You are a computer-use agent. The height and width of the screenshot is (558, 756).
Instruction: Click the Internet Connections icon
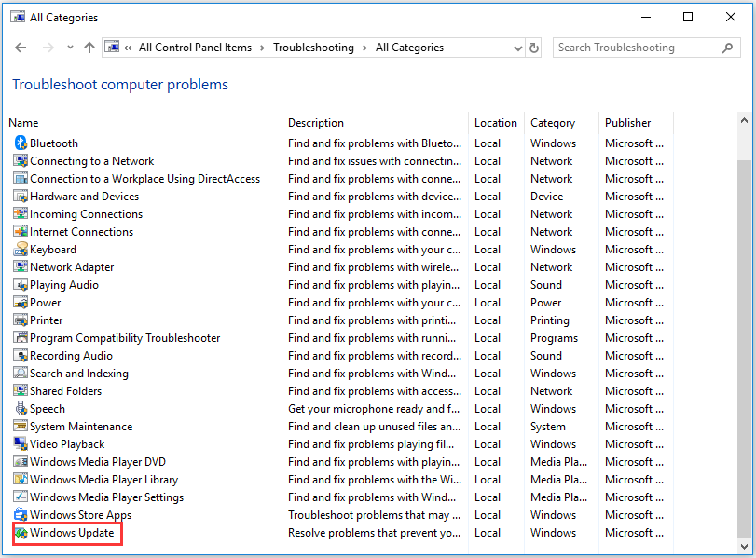tap(21, 231)
